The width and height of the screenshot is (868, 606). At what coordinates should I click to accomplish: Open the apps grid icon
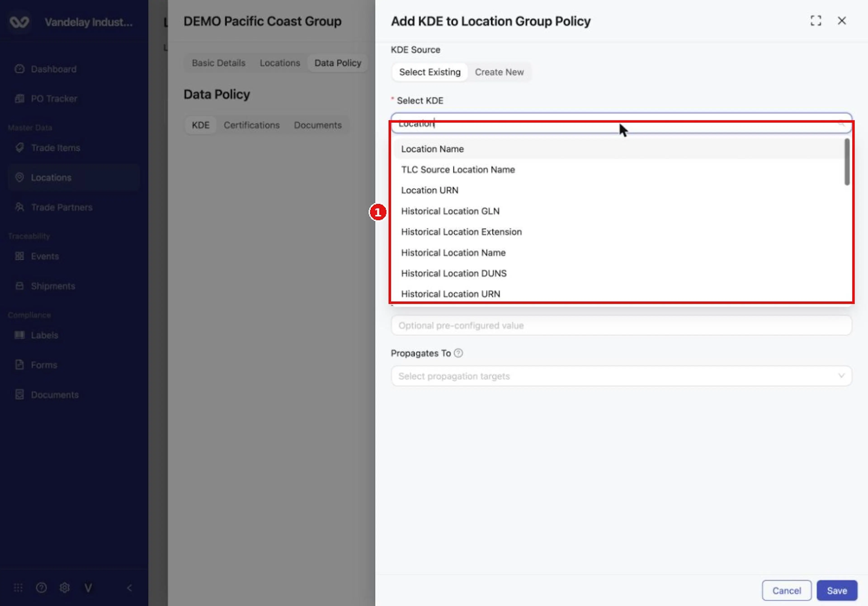[18, 587]
